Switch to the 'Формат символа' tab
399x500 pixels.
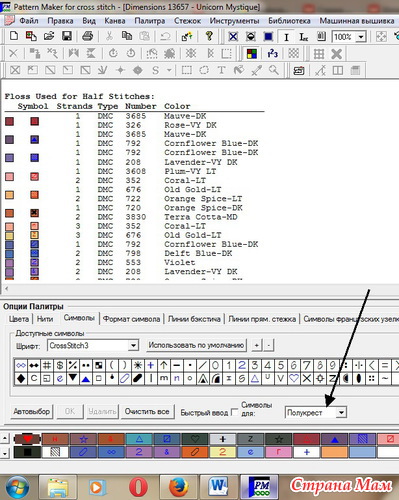pos(131,319)
